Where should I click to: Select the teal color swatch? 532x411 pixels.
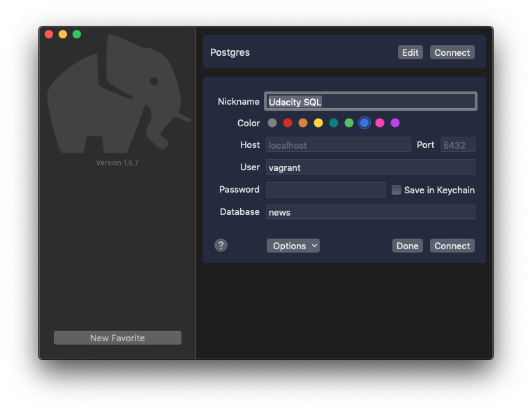point(334,123)
